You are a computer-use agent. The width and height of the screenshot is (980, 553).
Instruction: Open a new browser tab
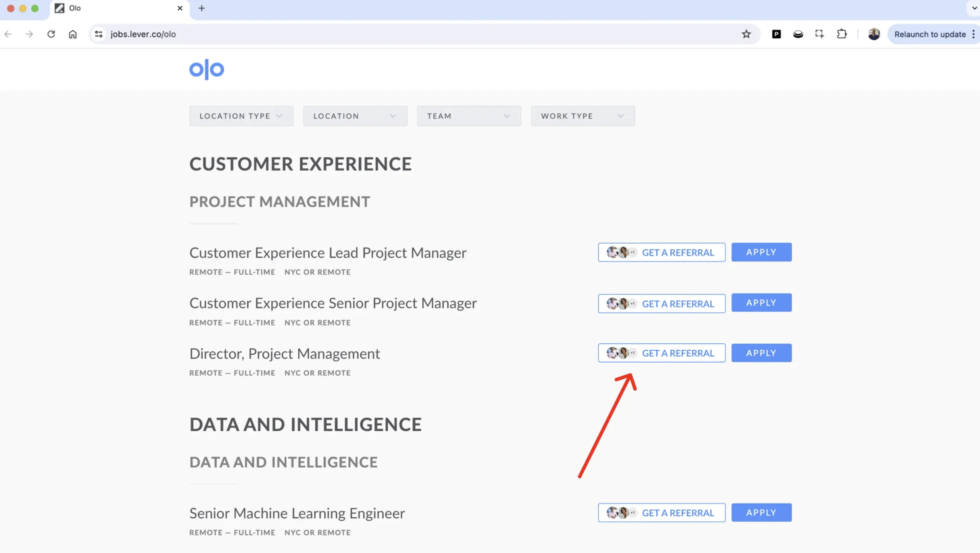click(201, 8)
